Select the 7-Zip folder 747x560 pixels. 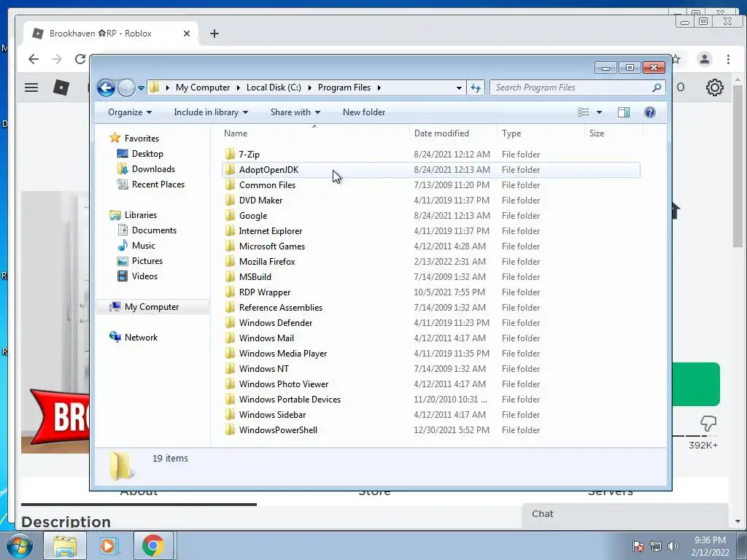[430, 155]
